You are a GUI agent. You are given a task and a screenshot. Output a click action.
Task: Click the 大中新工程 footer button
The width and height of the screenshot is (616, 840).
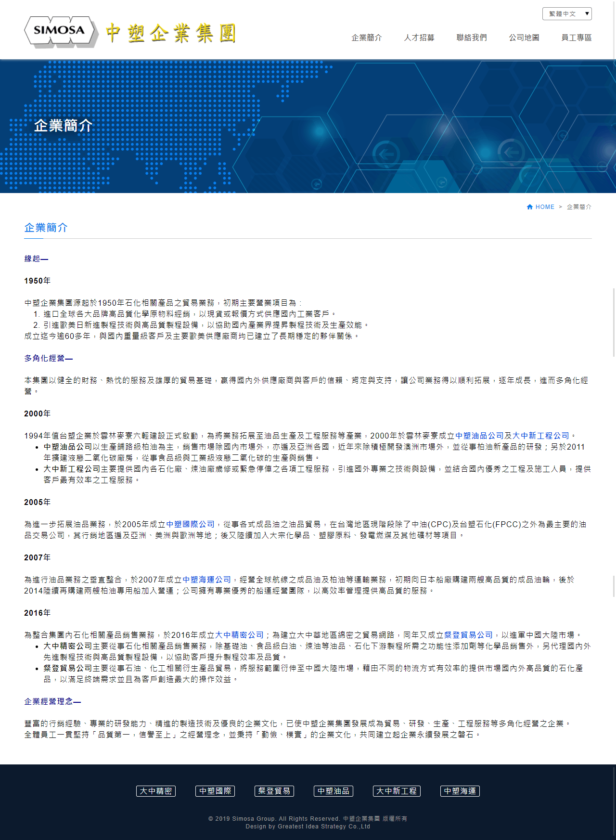(397, 791)
